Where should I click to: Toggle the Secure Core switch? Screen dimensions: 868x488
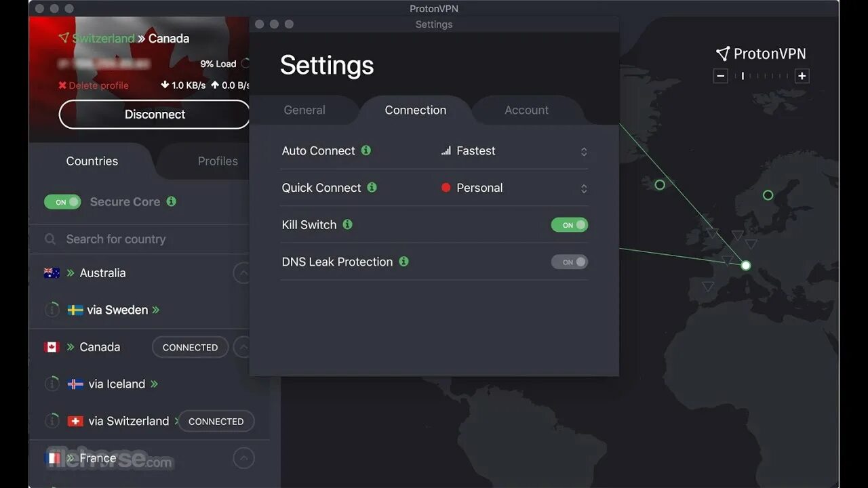pos(62,202)
